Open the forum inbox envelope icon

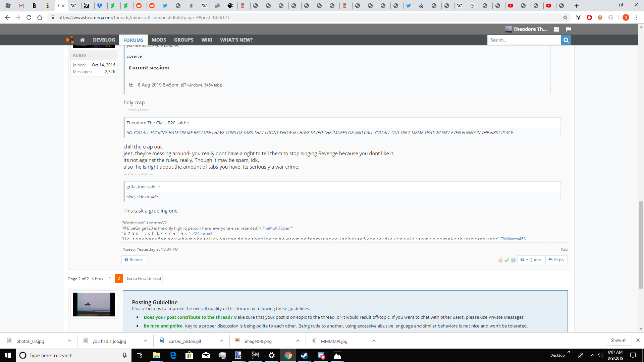556,29
